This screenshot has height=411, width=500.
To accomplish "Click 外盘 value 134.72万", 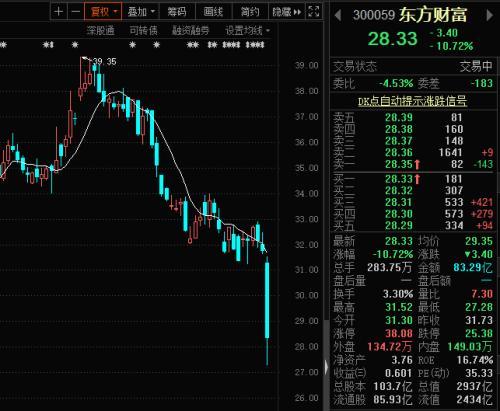I will pos(390,347).
